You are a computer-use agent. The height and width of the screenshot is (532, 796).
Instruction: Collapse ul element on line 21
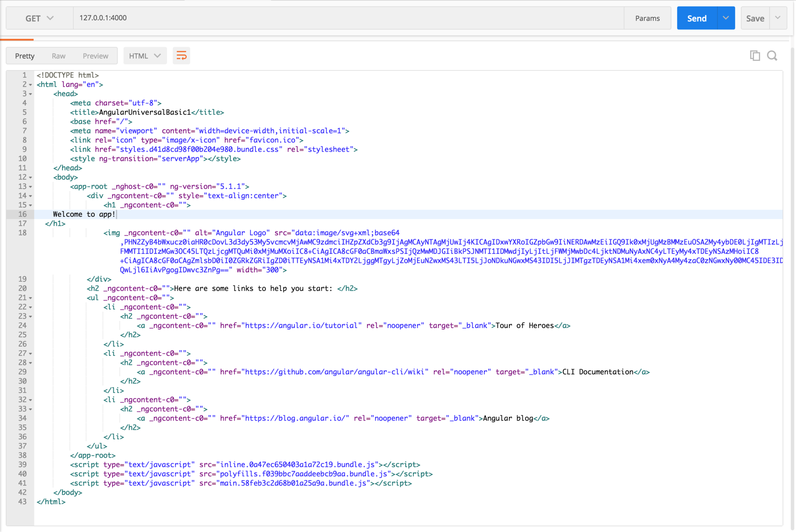(x=31, y=298)
